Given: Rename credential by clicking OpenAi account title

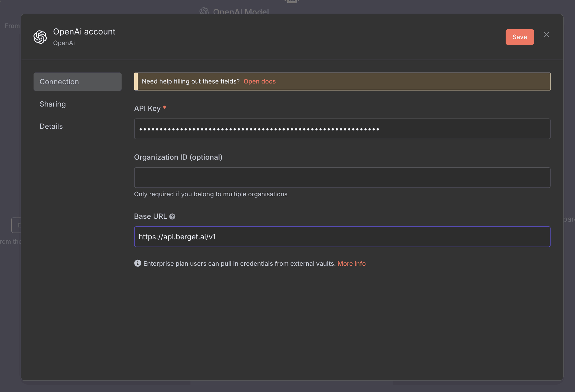Looking at the screenshot, I should [x=84, y=32].
